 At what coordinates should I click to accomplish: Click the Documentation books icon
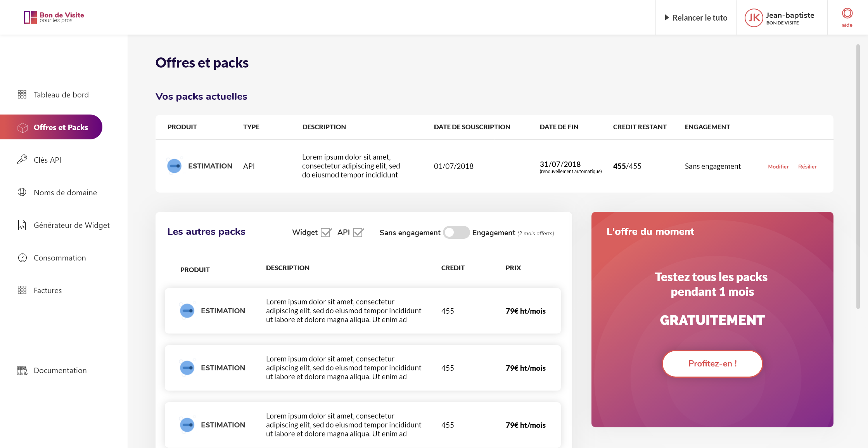tap(22, 370)
